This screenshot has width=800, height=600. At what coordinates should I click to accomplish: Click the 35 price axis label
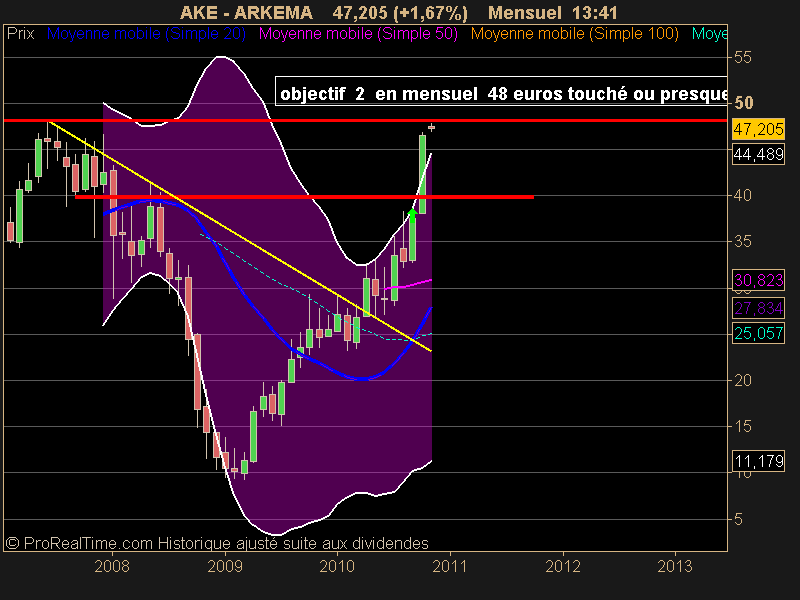pyautogui.click(x=743, y=241)
